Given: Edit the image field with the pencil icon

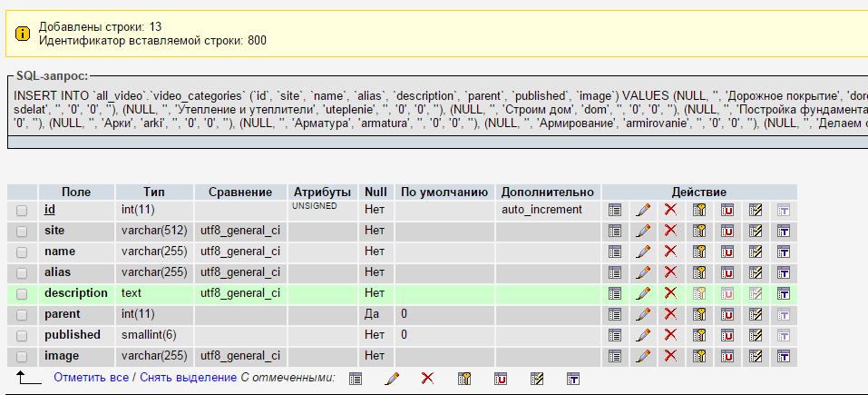Looking at the screenshot, I should pyautogui.click(x=643, y=356).
